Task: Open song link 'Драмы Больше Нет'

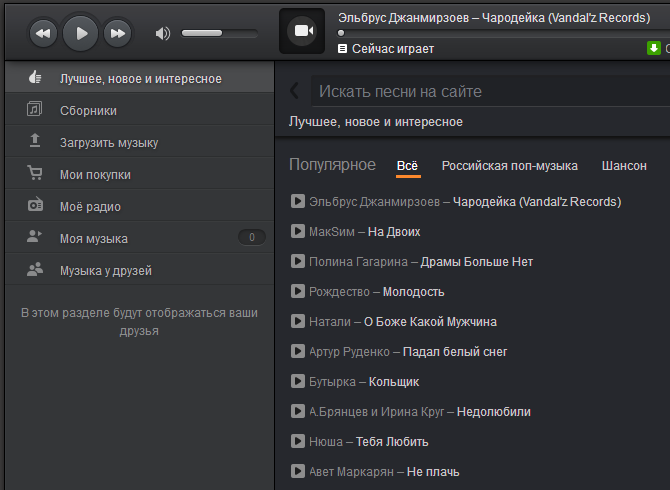Action: (x=476, y=261)
